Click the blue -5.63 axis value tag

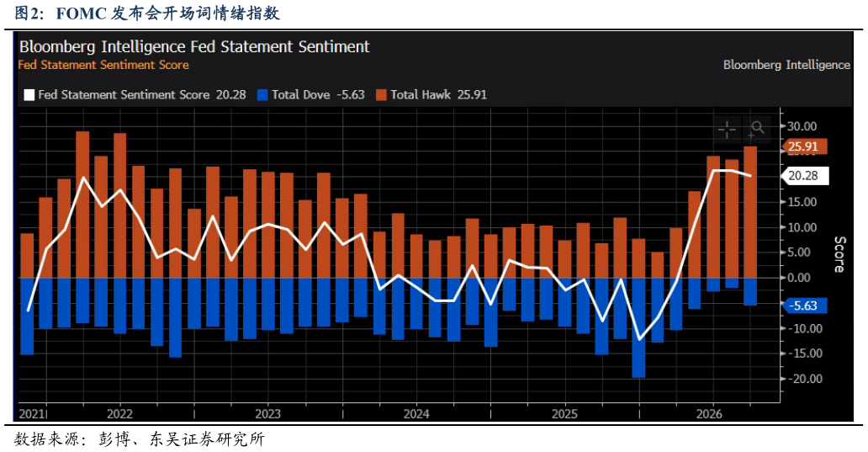pyautogui.click(x=804, y=306)
